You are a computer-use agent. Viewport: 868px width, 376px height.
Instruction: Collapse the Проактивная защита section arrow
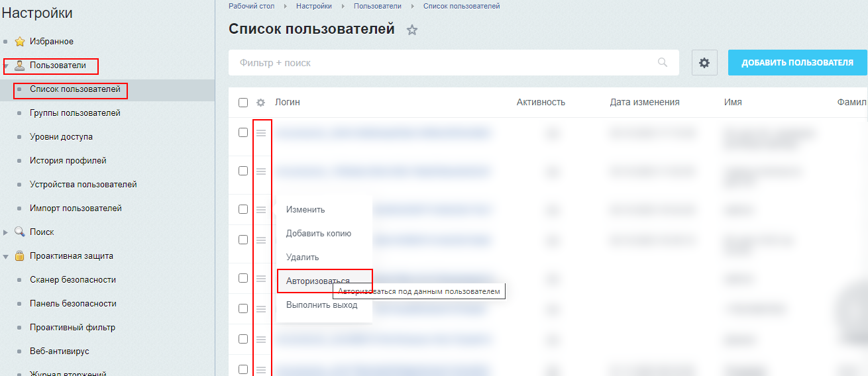click(x=6, y=256)
